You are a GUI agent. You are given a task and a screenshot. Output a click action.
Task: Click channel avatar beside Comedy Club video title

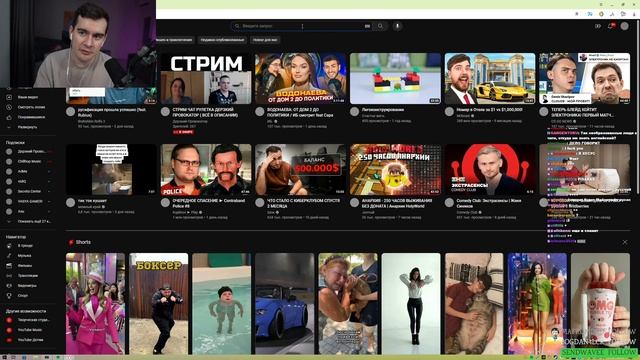tap(449, 202)
